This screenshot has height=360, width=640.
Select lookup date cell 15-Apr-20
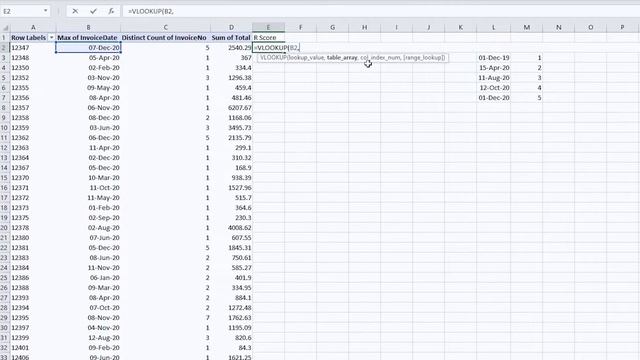(x=493, y=68)
